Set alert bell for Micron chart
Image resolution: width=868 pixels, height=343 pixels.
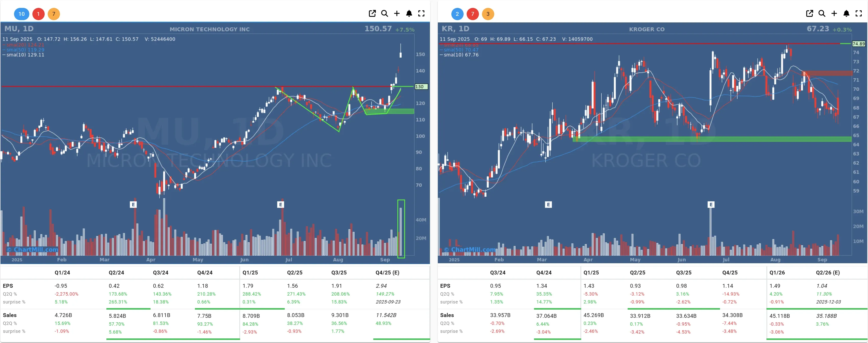409,14
